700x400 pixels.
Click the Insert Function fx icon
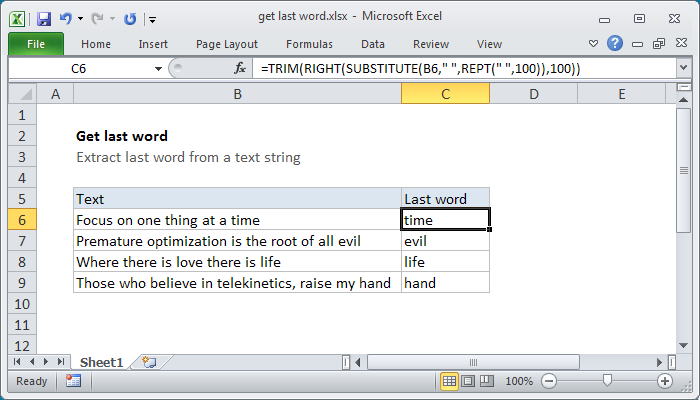(x=240, y=68)
